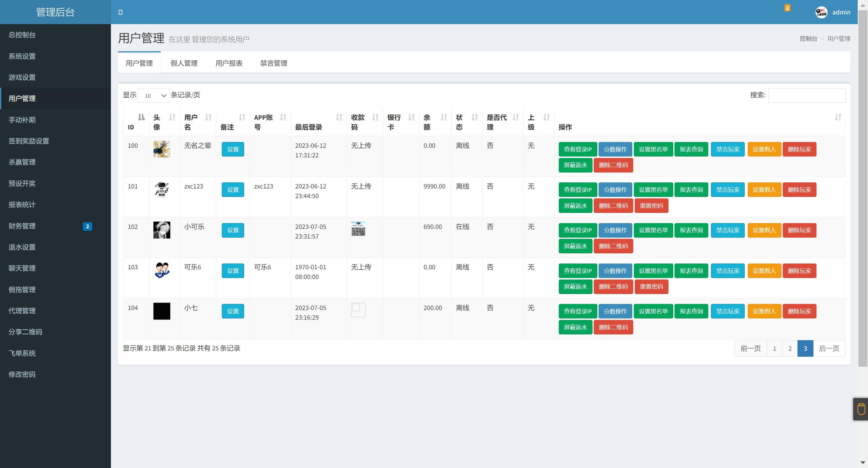Focus the 搜索 input field
This screenshot has width=868, height=468.
coord(807,96)
